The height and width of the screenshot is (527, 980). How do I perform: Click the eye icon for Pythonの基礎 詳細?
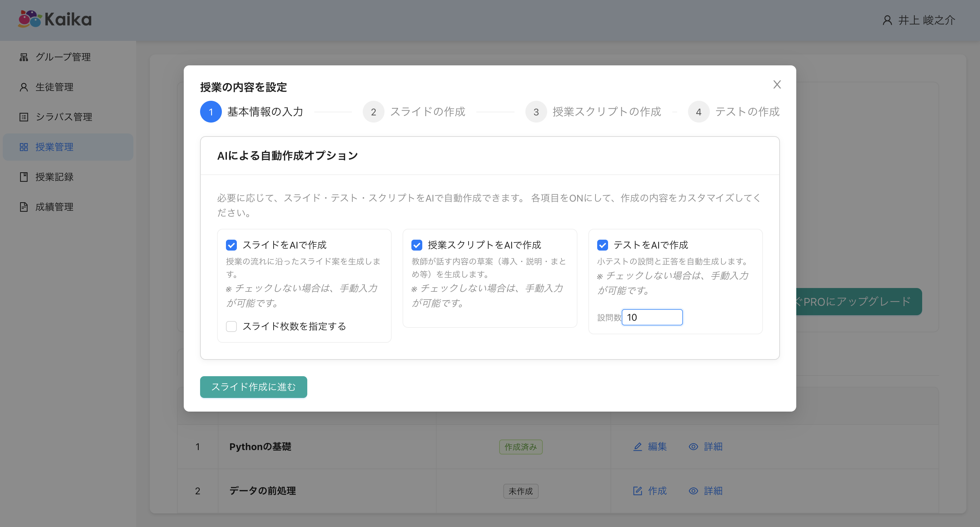[693, 447]
